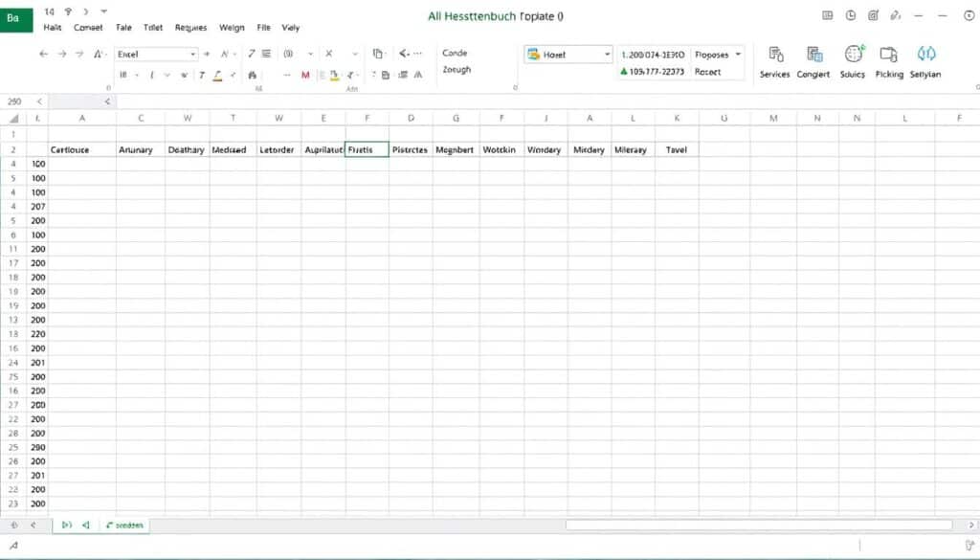This screenshot has height=560, width=980.
Task: Click the font size A icon
Action: (99, 55)
